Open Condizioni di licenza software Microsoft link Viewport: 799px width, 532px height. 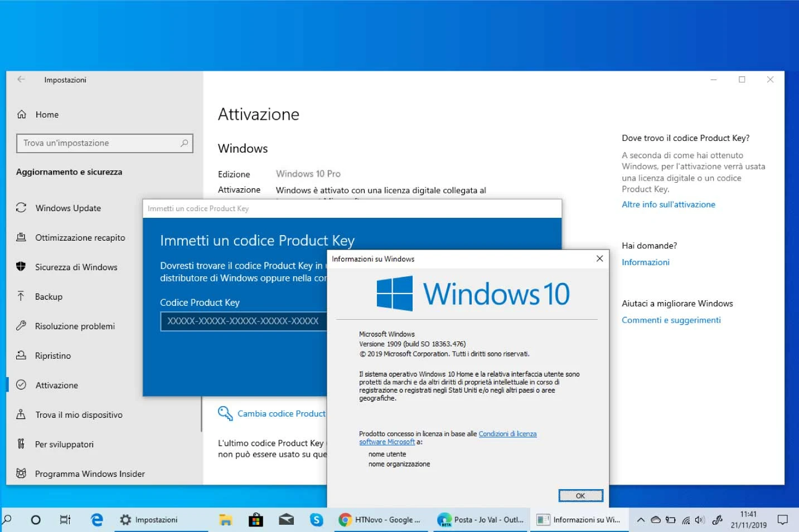pyautogui.click(x=448, y=438)
